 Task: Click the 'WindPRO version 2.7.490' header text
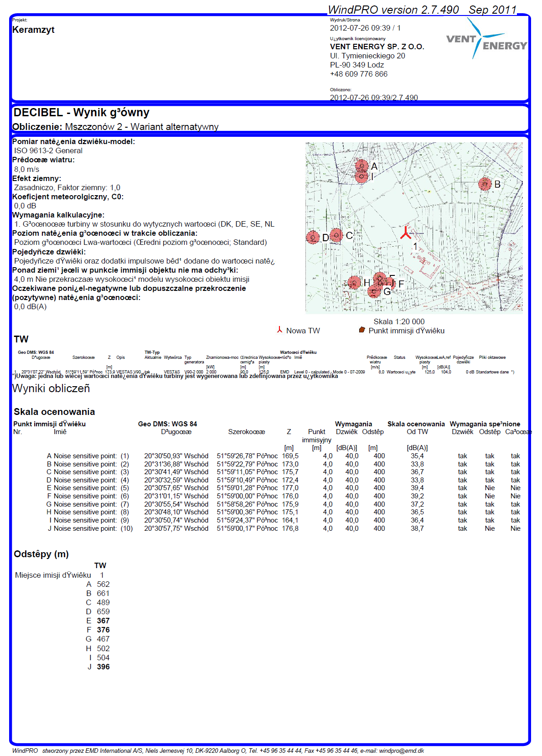click(x=393, y=10)
